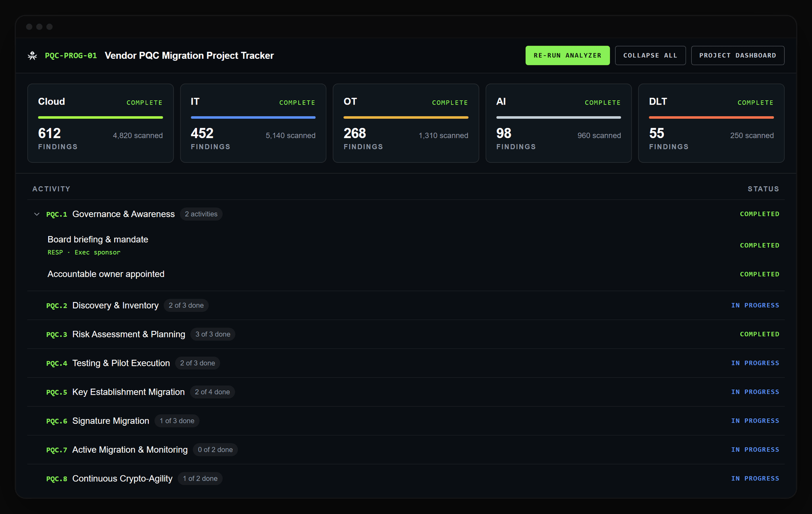Select Accountable owner appointed activity
Viewport: 812px width, 514px height.
[406, 274]
